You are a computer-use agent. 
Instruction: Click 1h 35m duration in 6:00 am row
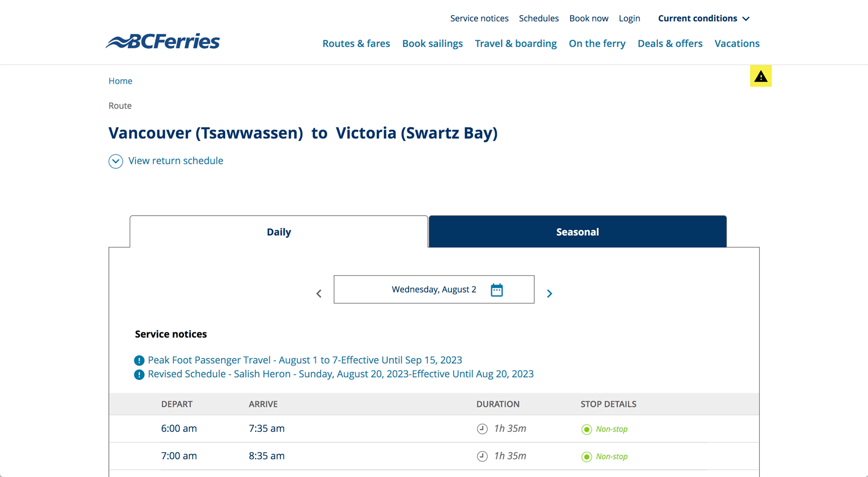[510, 428]
